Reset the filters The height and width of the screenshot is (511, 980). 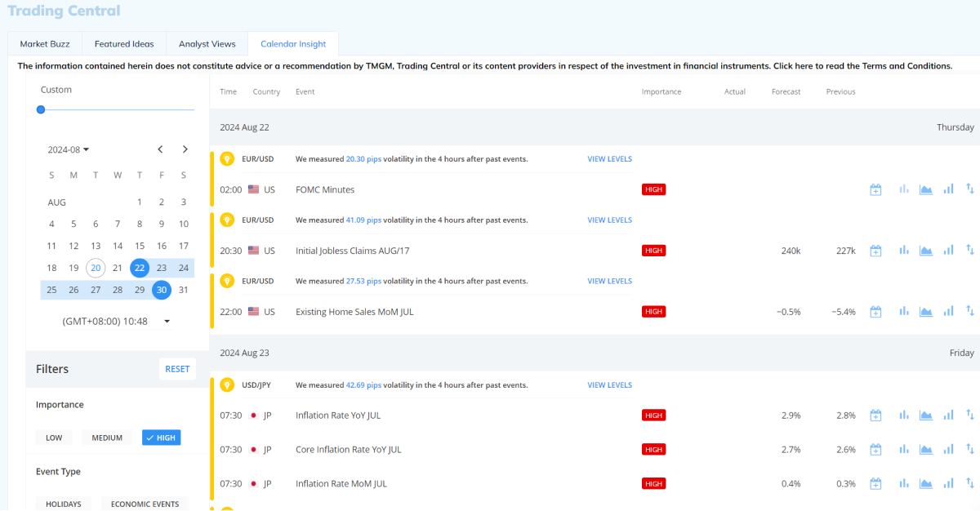pos(177,369)
